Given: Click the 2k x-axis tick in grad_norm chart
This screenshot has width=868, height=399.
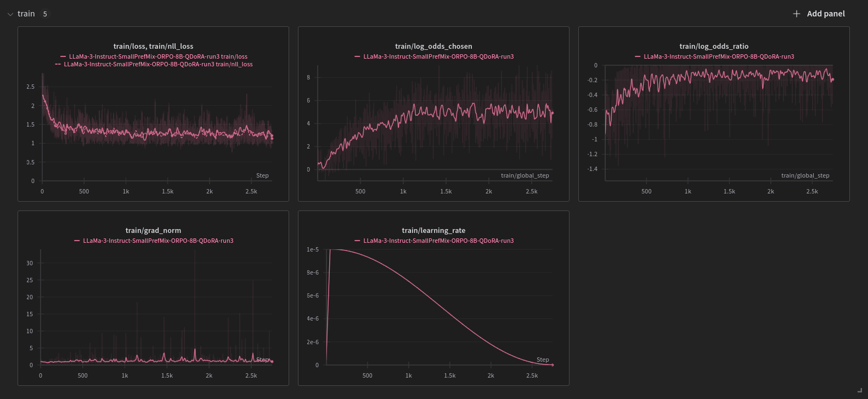Looking at the screenshot, I should pyautogui.click(x=209, y=375).
